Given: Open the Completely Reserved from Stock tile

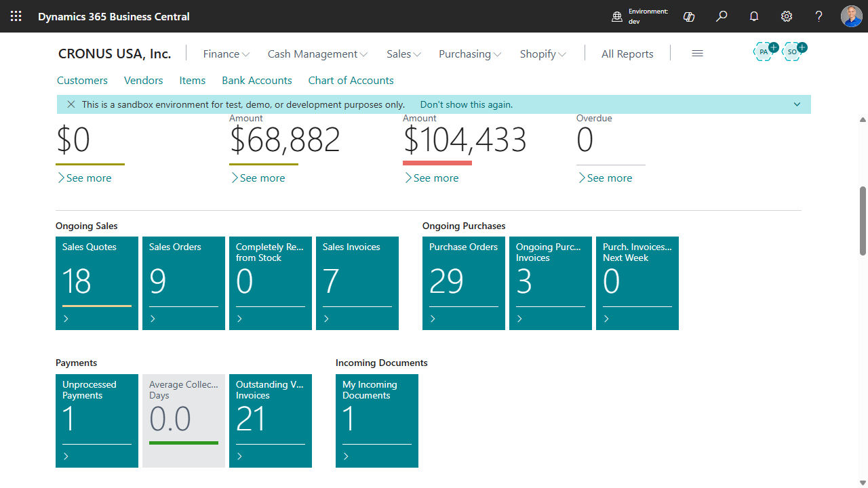Looking at the screenshot, I should tap(271, 283).
